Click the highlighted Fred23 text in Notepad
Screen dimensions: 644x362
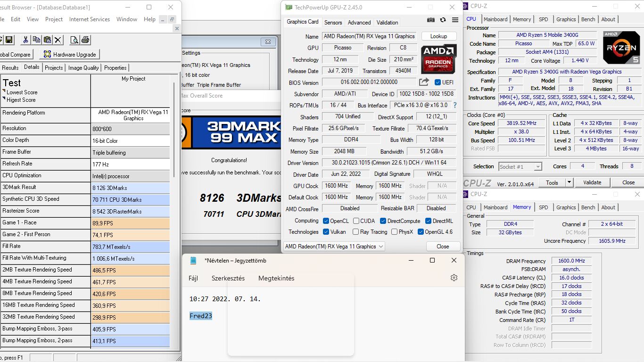pos(201,316)
